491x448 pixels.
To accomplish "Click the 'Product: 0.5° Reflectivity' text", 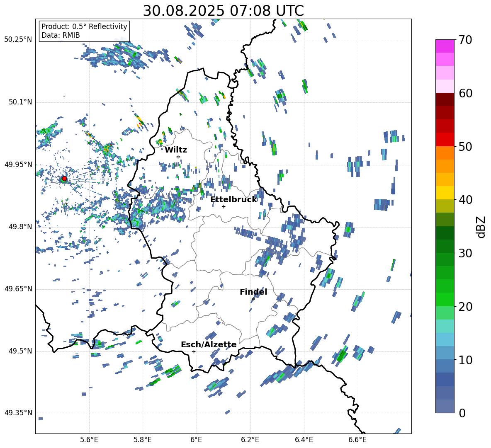I will 84,27.
